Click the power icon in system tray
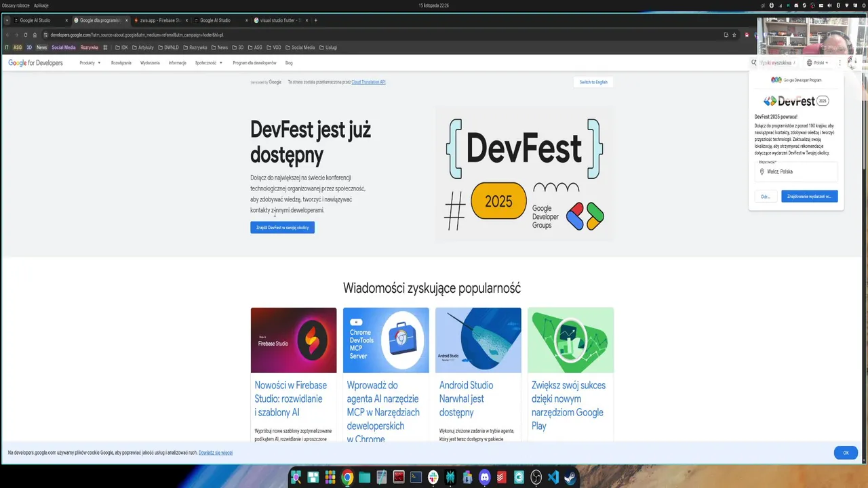Viewport: 868px width, 488px height. pyautogui.click(x=864, y=5)
